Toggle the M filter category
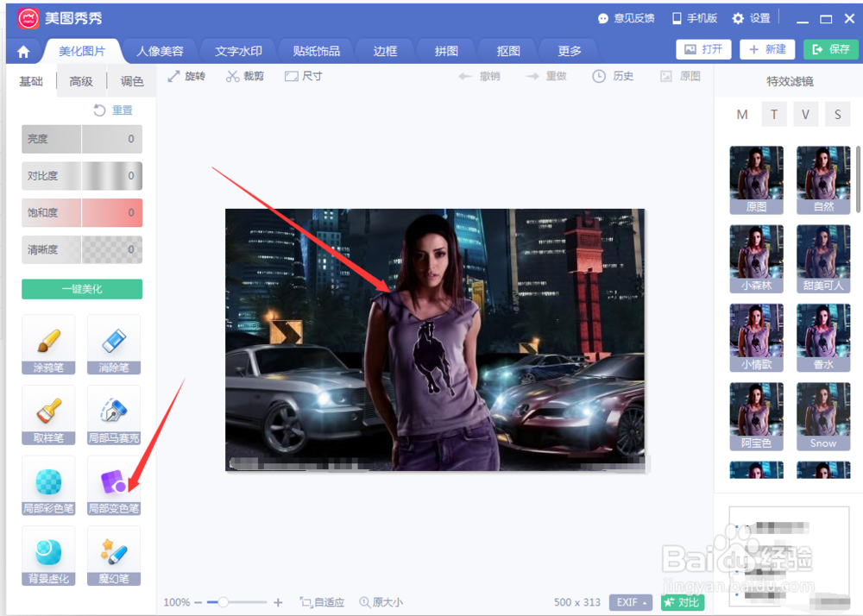Image resolution: width=863 pixels, height=616 pixels. [742, 114]
